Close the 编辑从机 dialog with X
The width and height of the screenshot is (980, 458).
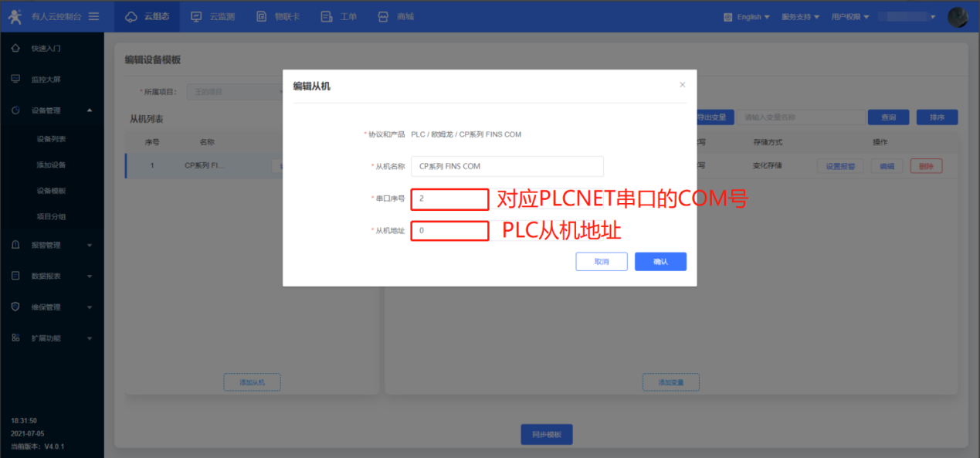(x=682, y=85)
